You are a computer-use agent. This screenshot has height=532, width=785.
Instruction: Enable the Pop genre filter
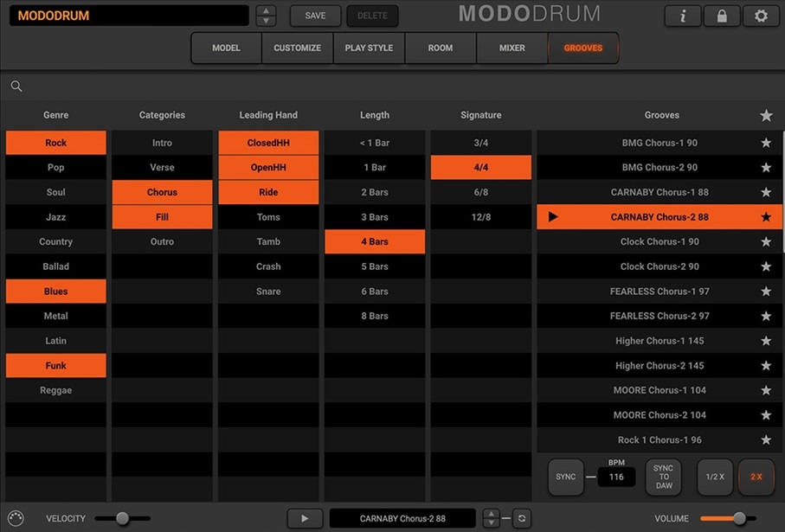click(x=56, y=168)
